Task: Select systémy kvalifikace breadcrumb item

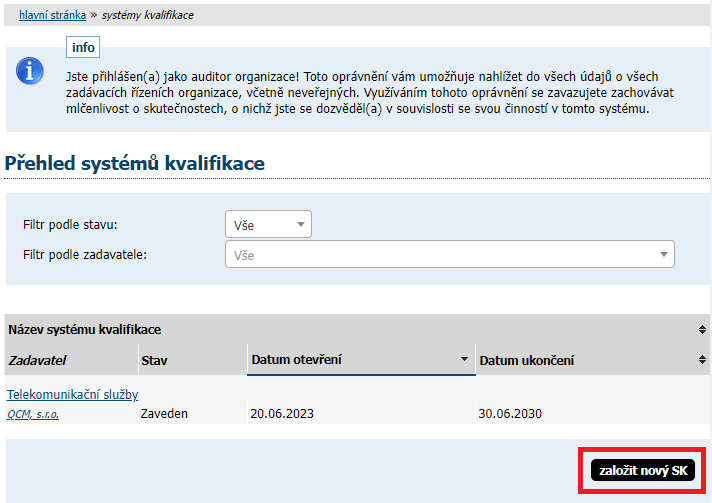Action: tap(148, 16)
